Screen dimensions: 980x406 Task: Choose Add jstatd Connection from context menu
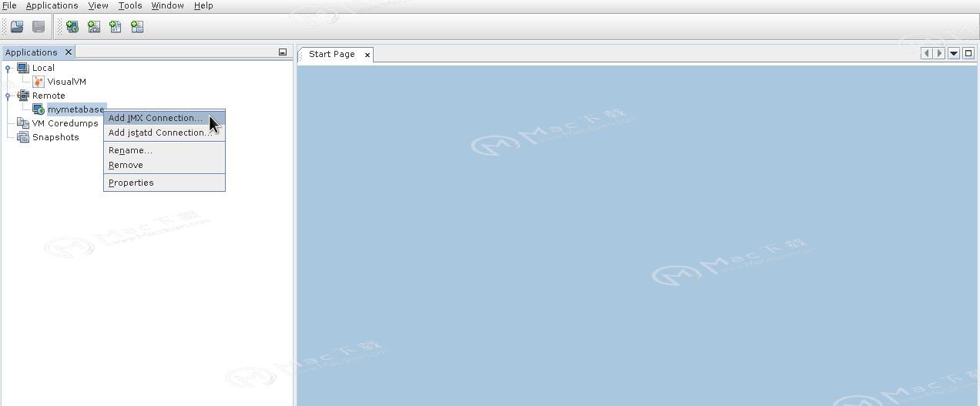164,133
